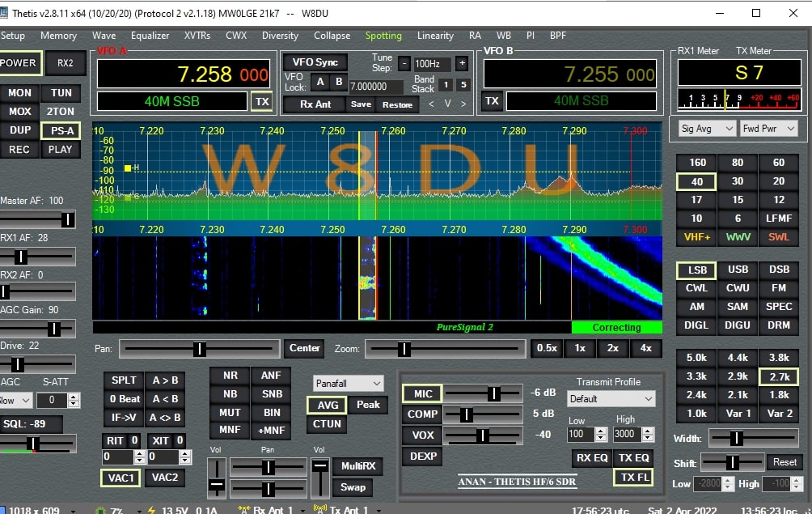812x514 pixels.
Task: Select the 20 meter band
Action: click(778, 181)
